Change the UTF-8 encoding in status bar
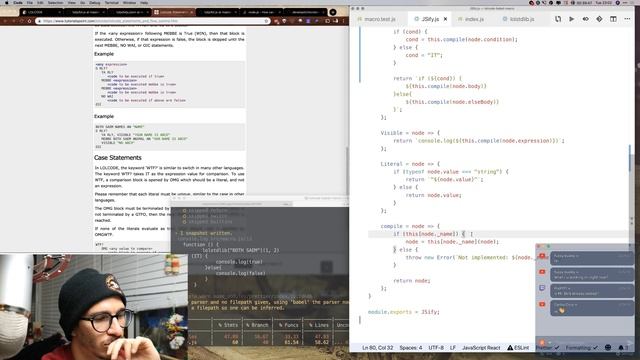The height and width of the screenshot is (360, 640). [x=436, y=348]
